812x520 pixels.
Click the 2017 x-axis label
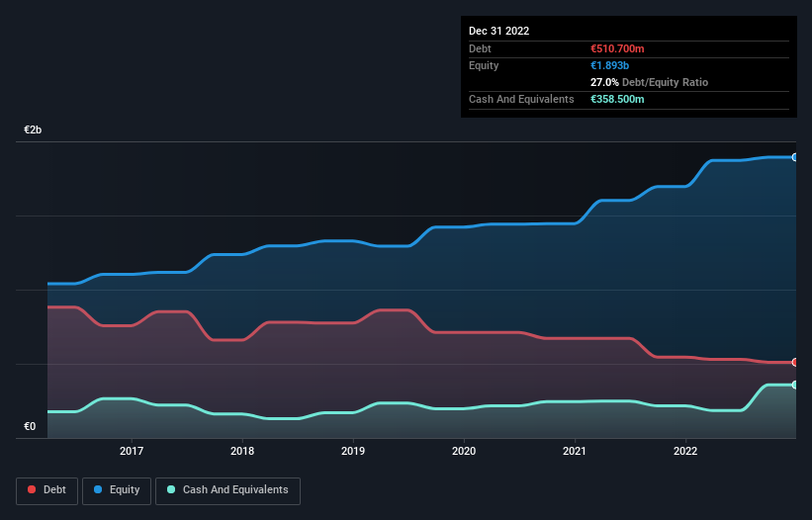[132, 451]
